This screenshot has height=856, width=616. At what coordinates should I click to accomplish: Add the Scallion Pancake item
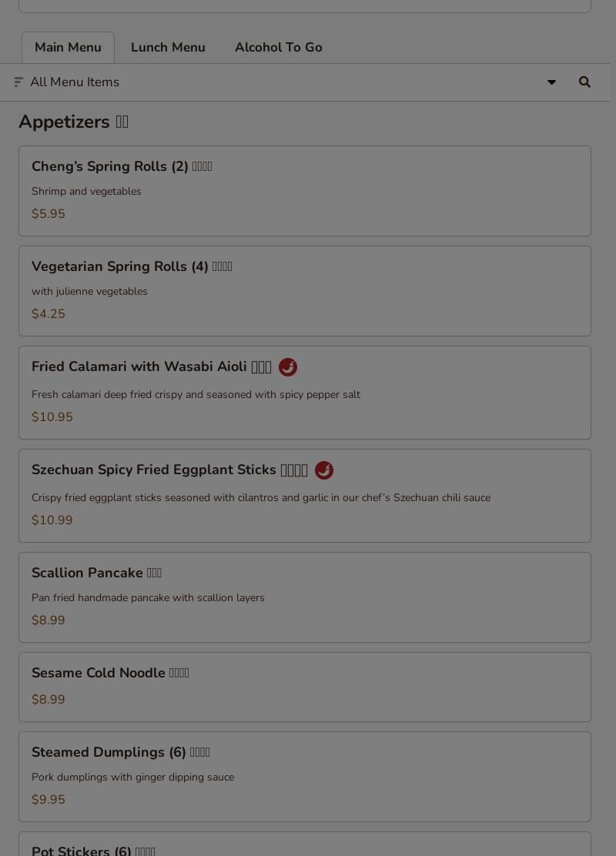(x=305, y=597)
